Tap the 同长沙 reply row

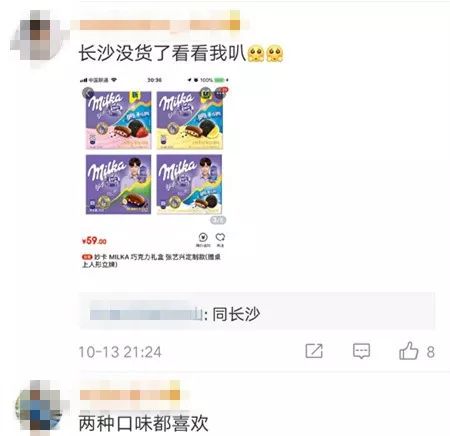[x=257, y=311]
